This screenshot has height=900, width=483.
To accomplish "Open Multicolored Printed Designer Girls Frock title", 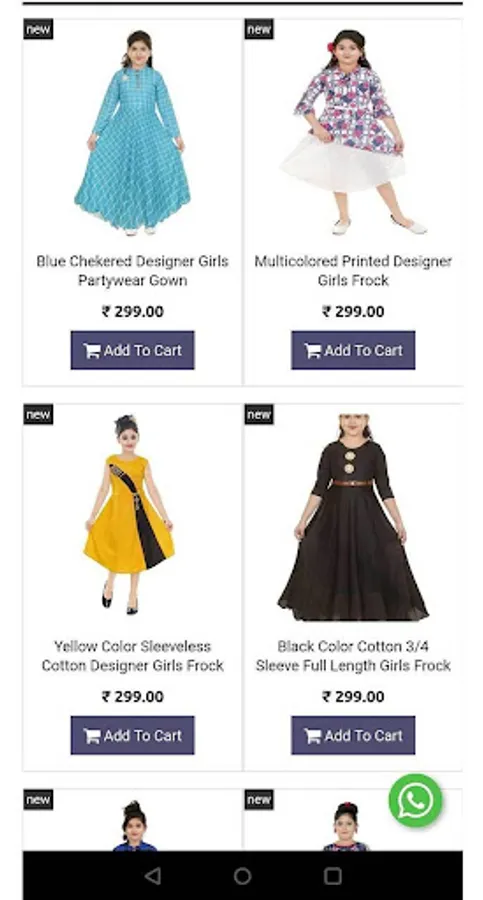I will (353, 271).
